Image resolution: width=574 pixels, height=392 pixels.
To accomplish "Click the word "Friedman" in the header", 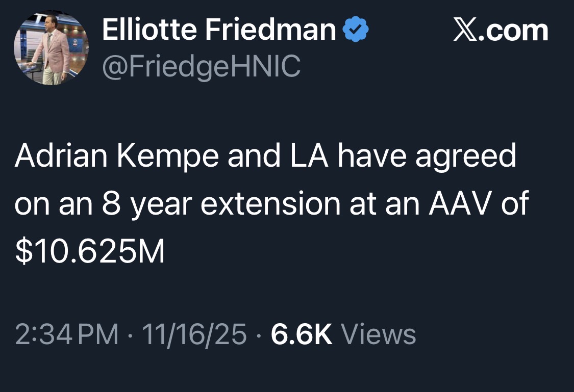I will tap(270, 31).
